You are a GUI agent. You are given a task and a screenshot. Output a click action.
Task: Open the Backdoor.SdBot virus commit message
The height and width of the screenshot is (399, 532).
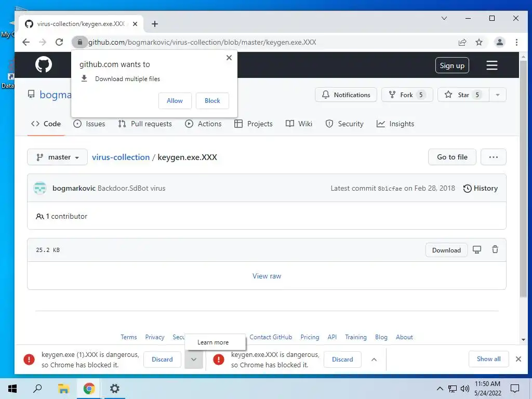[131, 188]
